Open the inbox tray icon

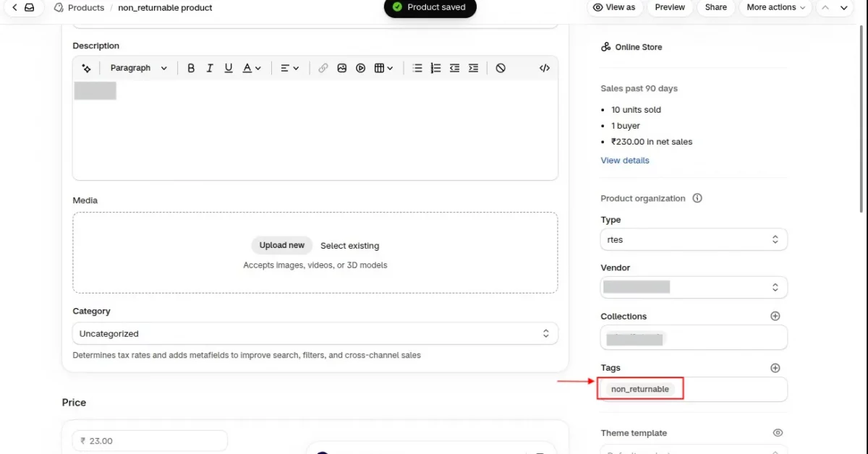point(29,7)
